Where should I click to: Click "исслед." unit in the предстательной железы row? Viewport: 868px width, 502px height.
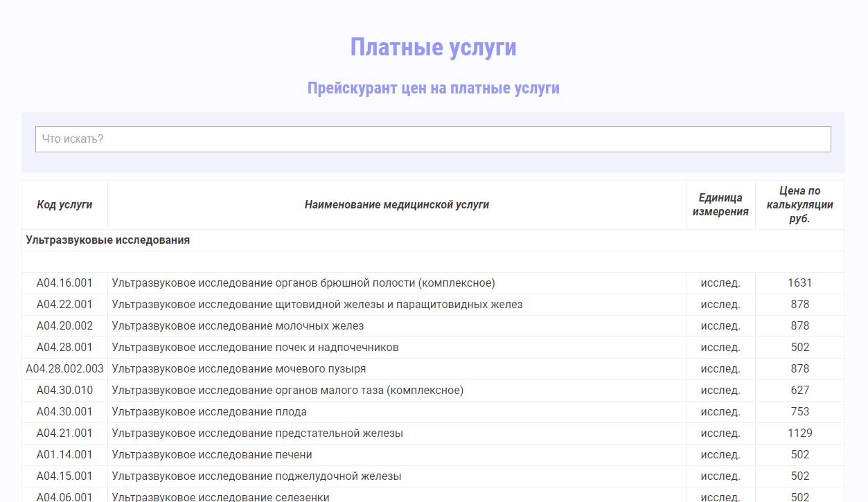pos(720,433)
